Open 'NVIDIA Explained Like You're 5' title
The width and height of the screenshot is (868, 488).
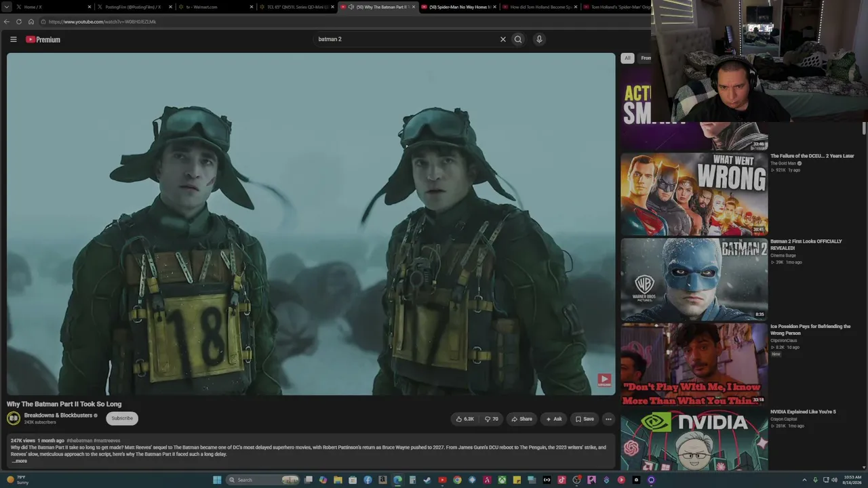tap(803, 412)
